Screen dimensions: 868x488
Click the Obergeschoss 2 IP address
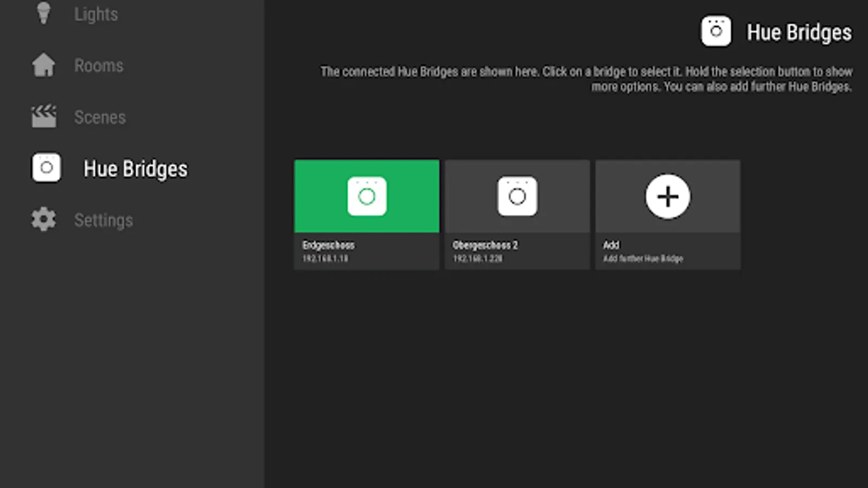(478, 259)
